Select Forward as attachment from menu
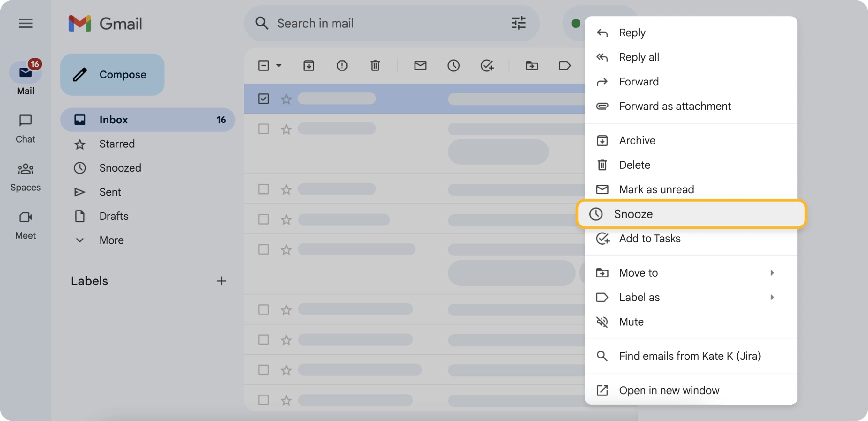This screenshot has height=421, width=868. click(675, 106)
